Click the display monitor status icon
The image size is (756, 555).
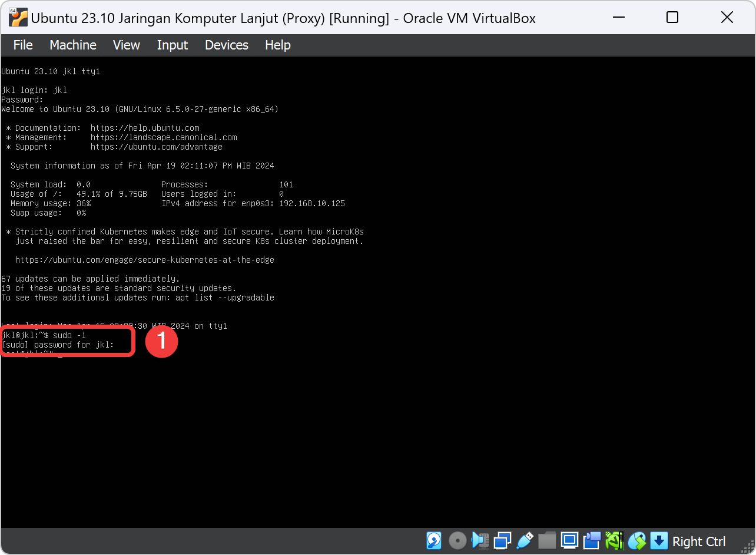coord(569,540)
